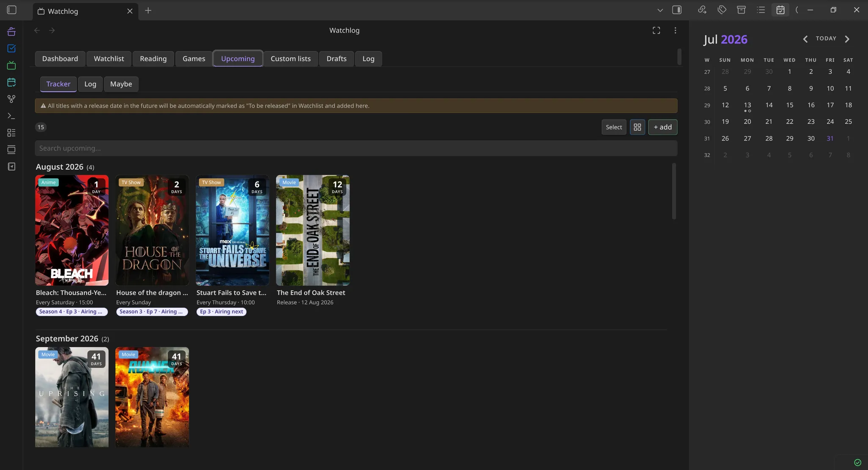868x470 pixels.
Task: Click the upcoming list inner scrollbar
Action: pos(674,191)
